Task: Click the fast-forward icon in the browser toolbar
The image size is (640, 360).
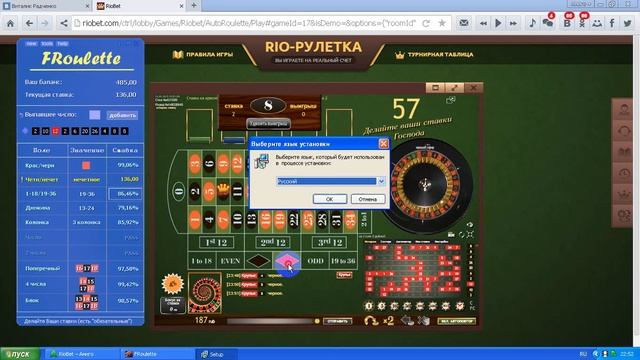Action: point(513,23)
